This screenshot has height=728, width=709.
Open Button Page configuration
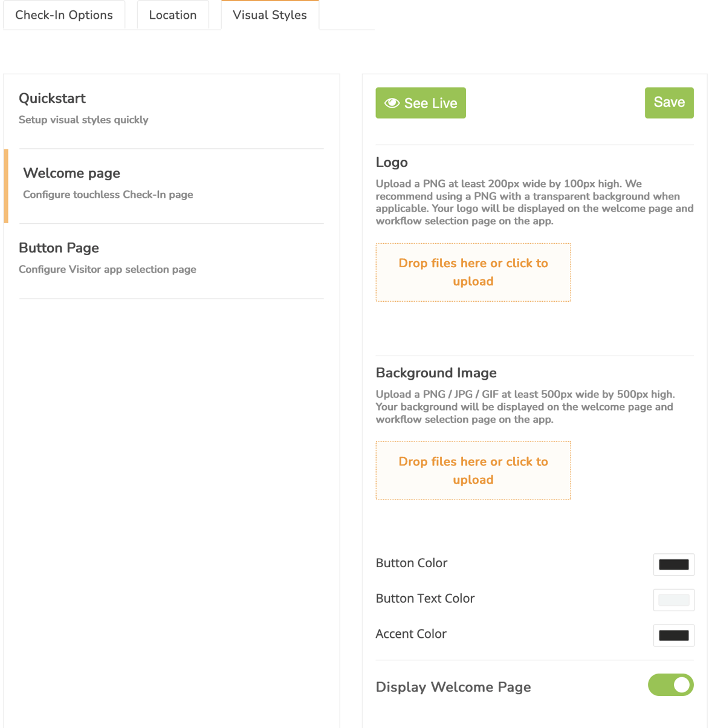[59, 248]
